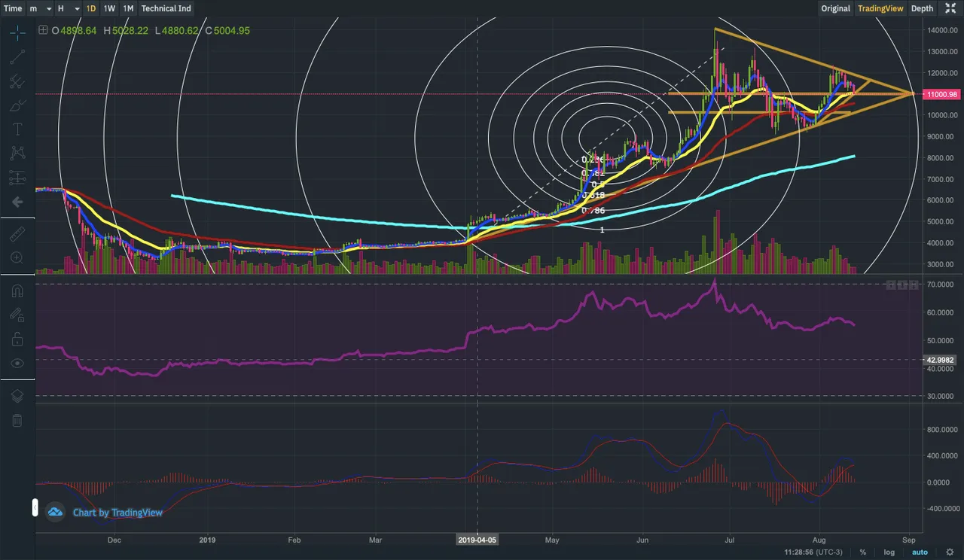This screenshot has height=560, width=964.
Task: Open the Chart by TradingView link
Action: (x=117, y=513)
